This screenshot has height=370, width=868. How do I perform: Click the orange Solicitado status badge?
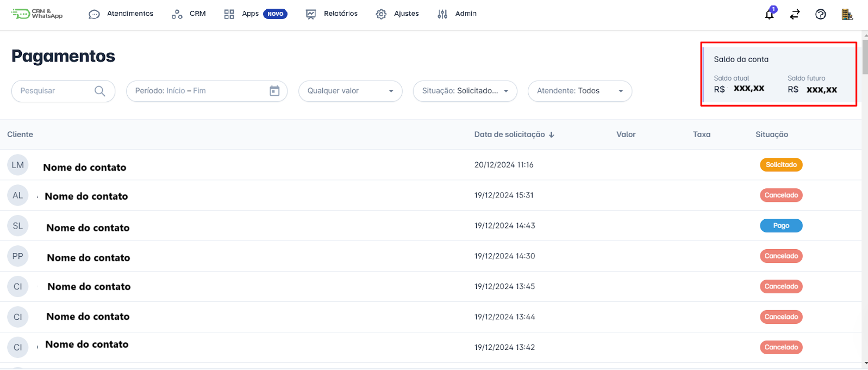[781, 165]
